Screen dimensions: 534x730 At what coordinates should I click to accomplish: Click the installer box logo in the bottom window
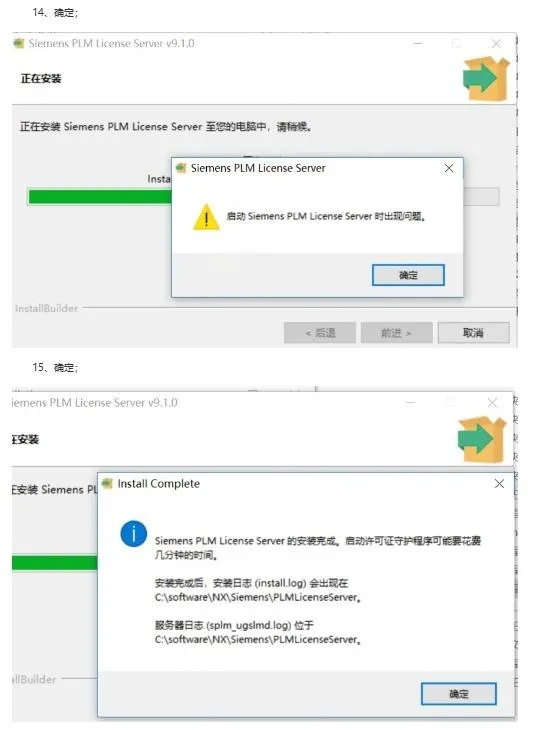pyautogui.click(x=481, y=439)
